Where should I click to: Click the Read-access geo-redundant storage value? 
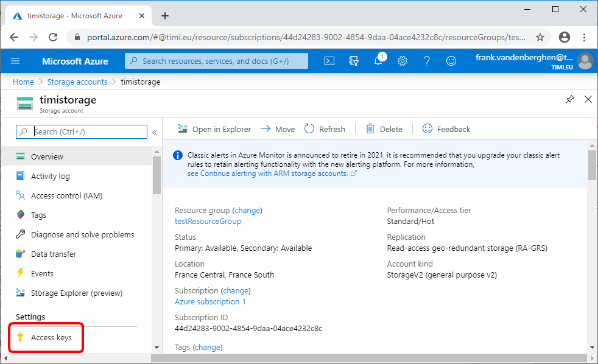pos(467,248)
